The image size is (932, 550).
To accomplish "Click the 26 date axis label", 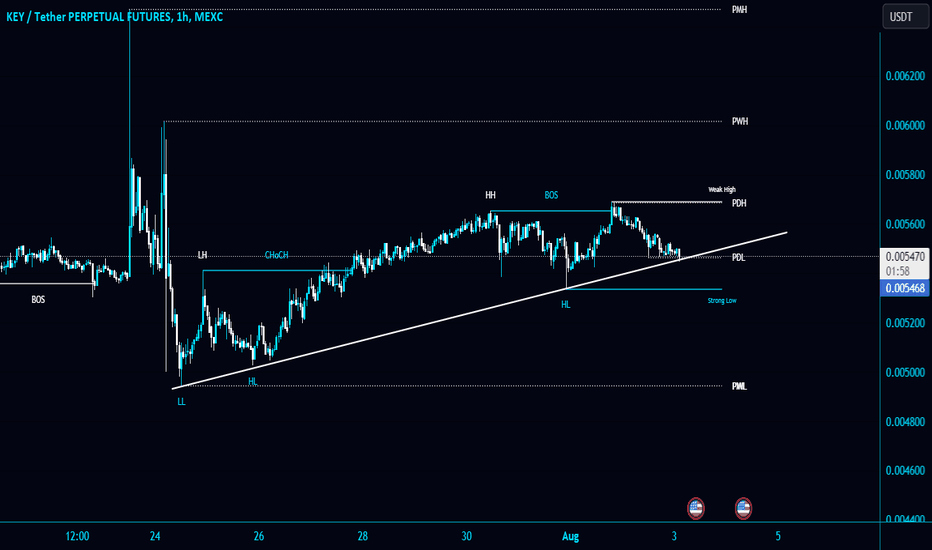I will pyautogui.click(x=259, y=536).
